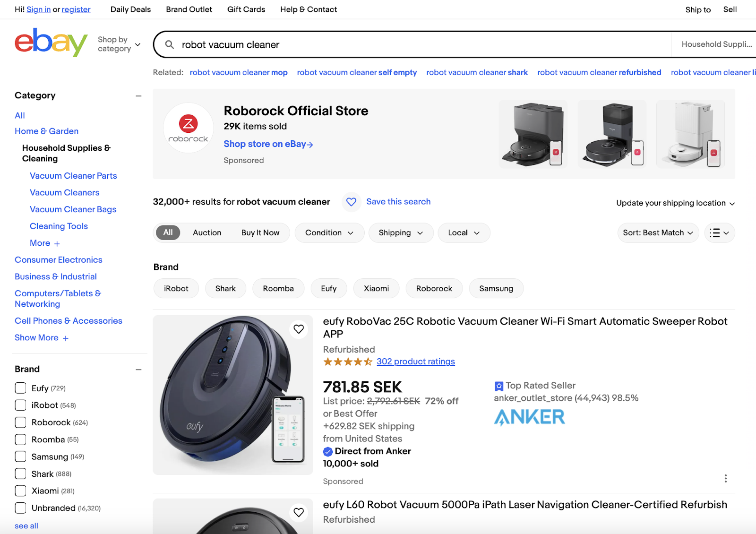Screen dimensions: 756x534
Task: Click the register link
Action: point(76,9)
